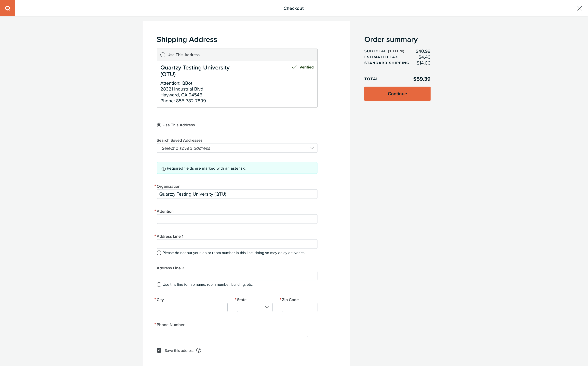Open the State dropdown
Screen dimensions: 588x366
[254, 307]
